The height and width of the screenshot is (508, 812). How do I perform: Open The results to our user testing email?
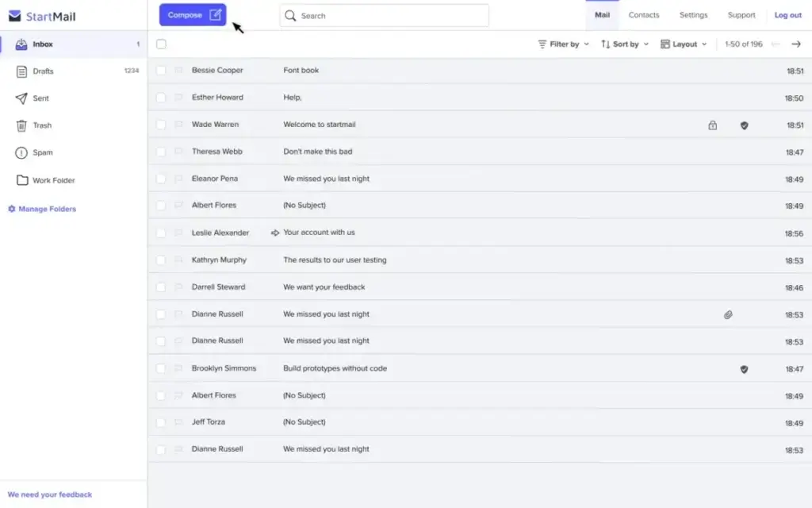point(480,260)
